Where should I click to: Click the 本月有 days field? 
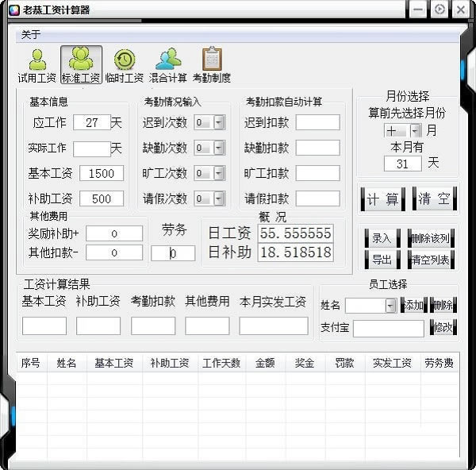(x=403, y=164)
